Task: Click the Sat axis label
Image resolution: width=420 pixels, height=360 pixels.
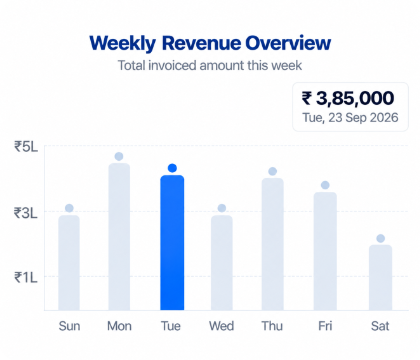Action: (x=380, y=326)
